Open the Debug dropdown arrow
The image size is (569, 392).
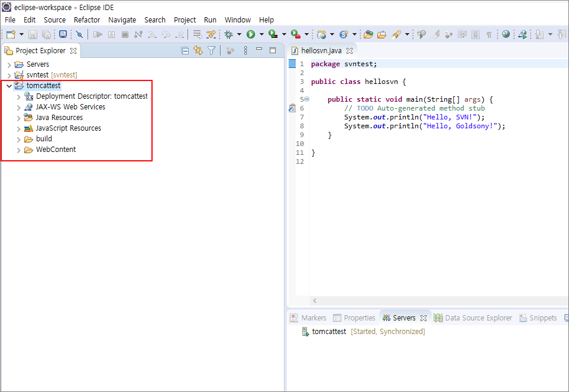point(239,34)
